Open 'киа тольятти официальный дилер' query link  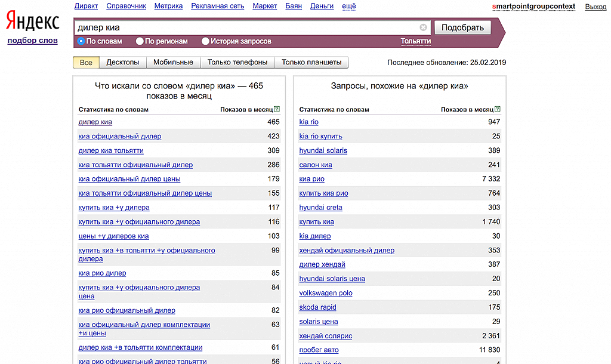tap(135, 165)
